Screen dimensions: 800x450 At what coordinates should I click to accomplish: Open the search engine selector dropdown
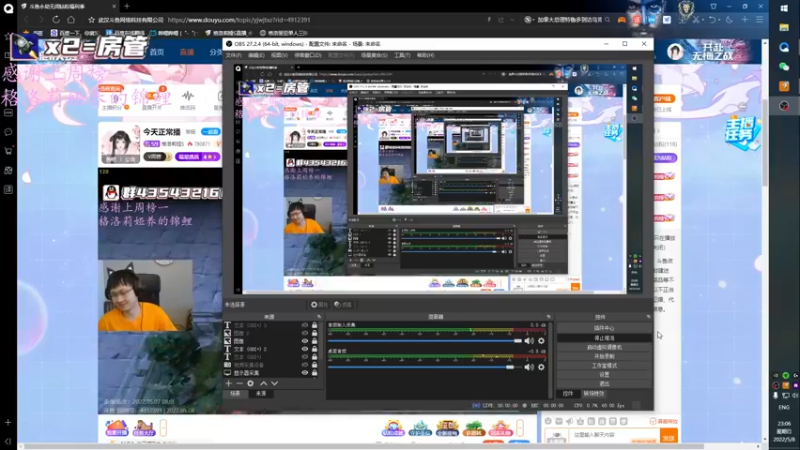[x=528, y=20]
